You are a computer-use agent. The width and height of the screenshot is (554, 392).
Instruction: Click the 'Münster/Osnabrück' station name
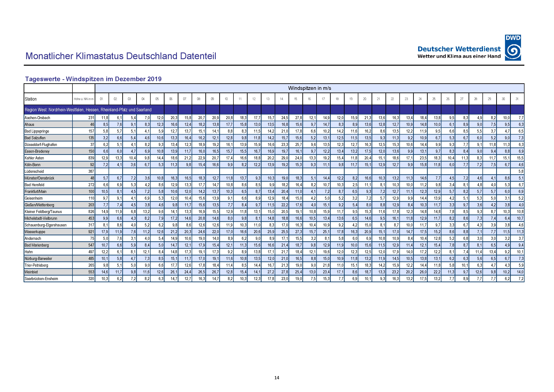[x=39, y=178]
